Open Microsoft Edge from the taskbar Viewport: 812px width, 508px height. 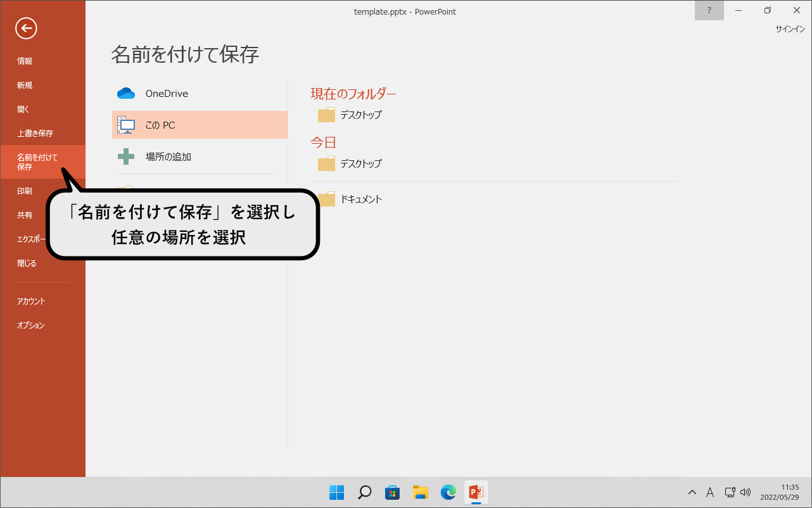(448, 492)
